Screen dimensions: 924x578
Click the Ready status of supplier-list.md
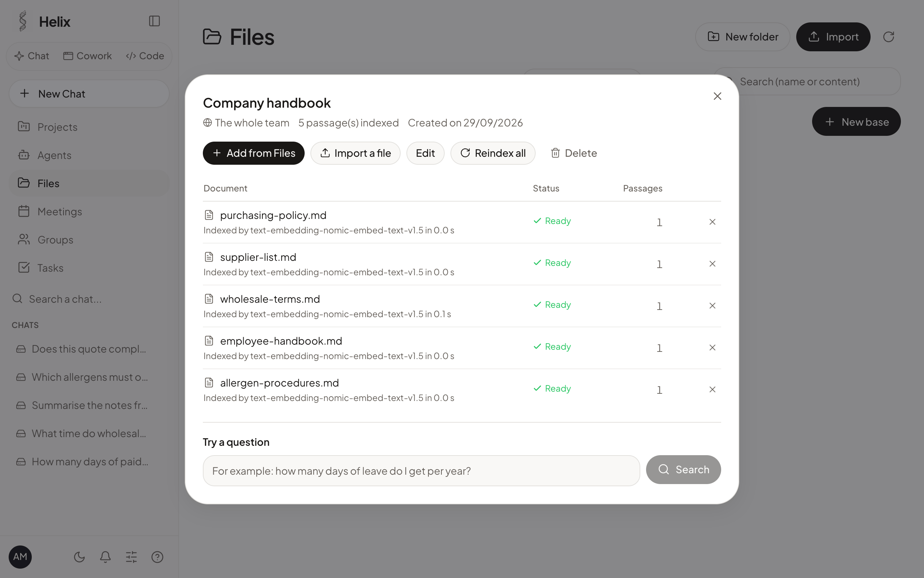tap(552, 263)
